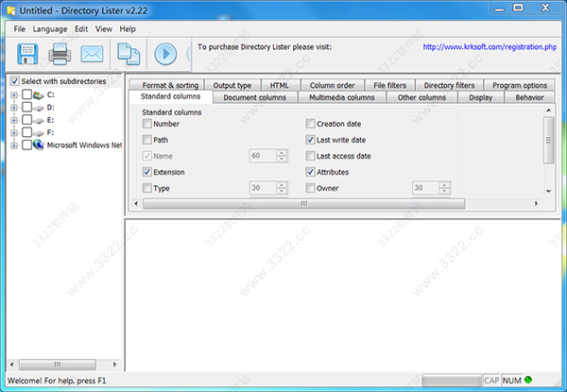Viewport: 567px width, 392px height.
Task: Click the options panel scroll down arrow
Action: click(x=548, y=191)
